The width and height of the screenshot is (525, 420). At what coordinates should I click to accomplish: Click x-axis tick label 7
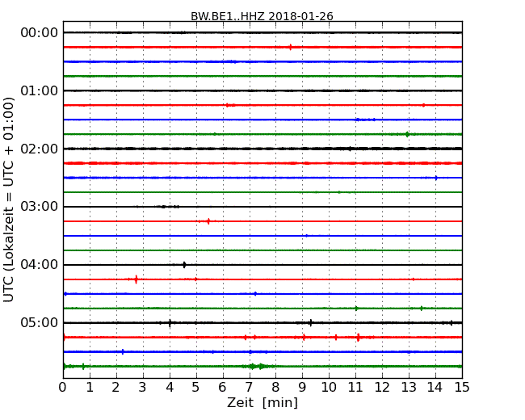[249, 388]
